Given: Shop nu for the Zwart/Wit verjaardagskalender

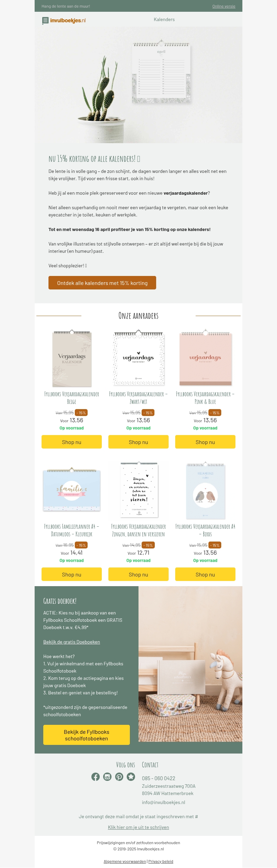Looking at the screenshot, I should pyautogui.click(x=138, y=442).
